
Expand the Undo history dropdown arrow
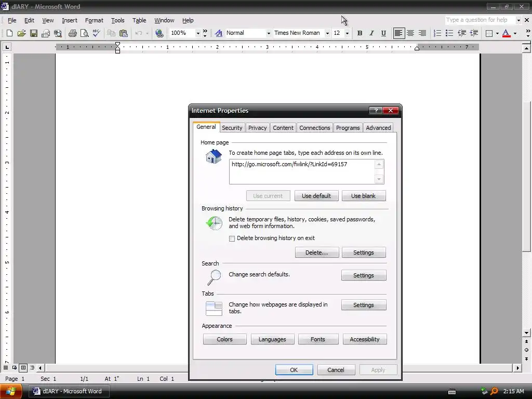pyautogui.click(x=147, y=33)
